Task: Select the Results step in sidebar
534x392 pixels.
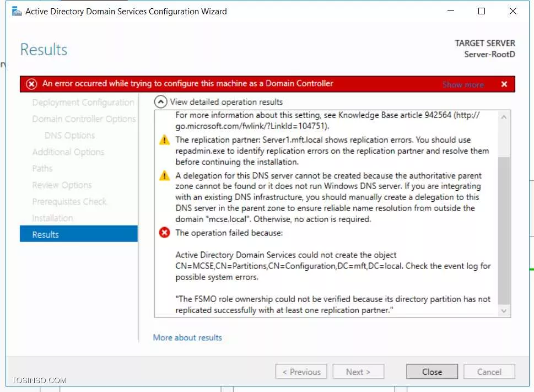Action: pos(79,234)
